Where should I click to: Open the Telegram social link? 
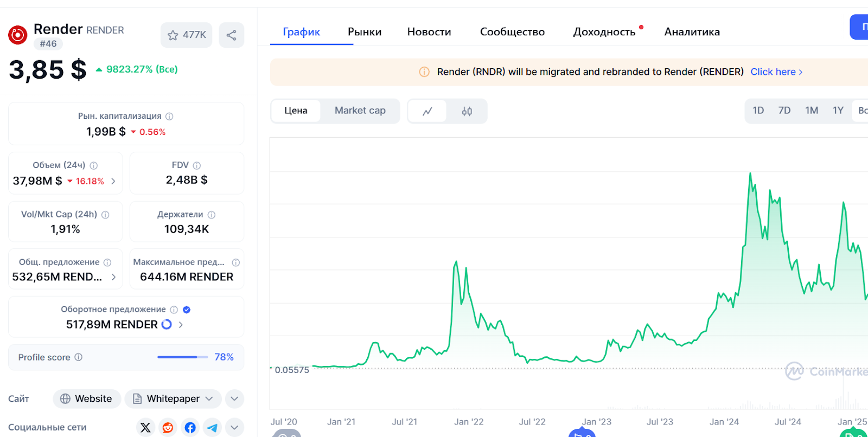point(212,427)
